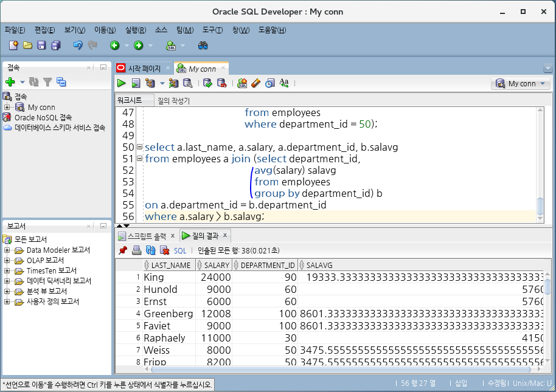Viewport: 556px width, 392px height.
Task: Click the editor vertical scrollbar thumb
Action: pos(540,206)
